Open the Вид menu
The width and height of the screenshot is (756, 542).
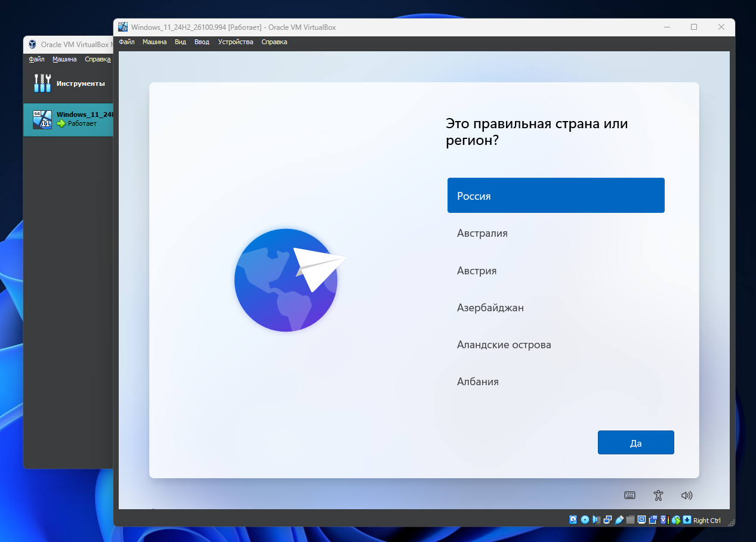[x=180, y=42]
